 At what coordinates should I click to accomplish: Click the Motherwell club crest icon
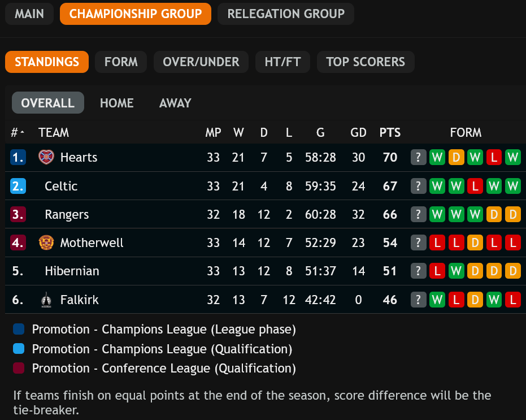pyautogui.click(x=46, y=243)
